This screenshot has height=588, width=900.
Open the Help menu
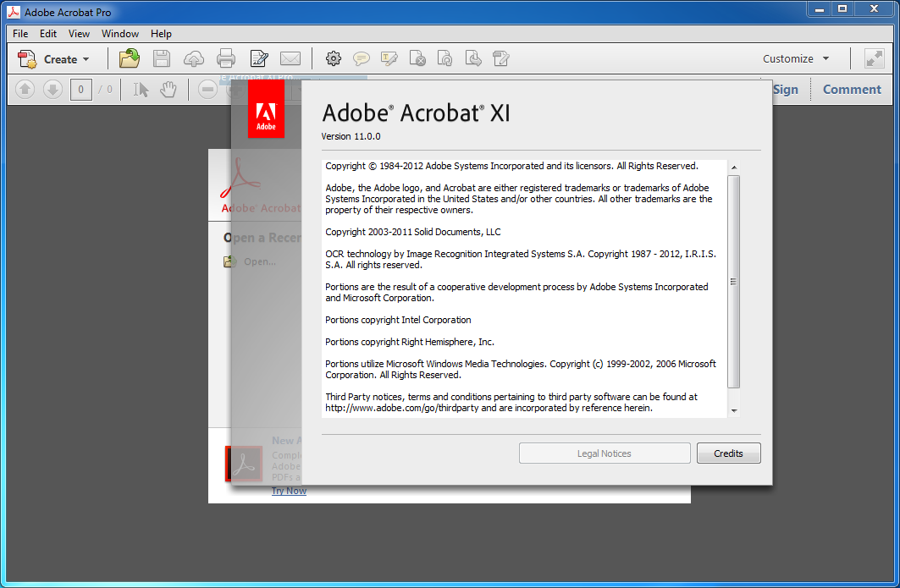click(161, 34)
